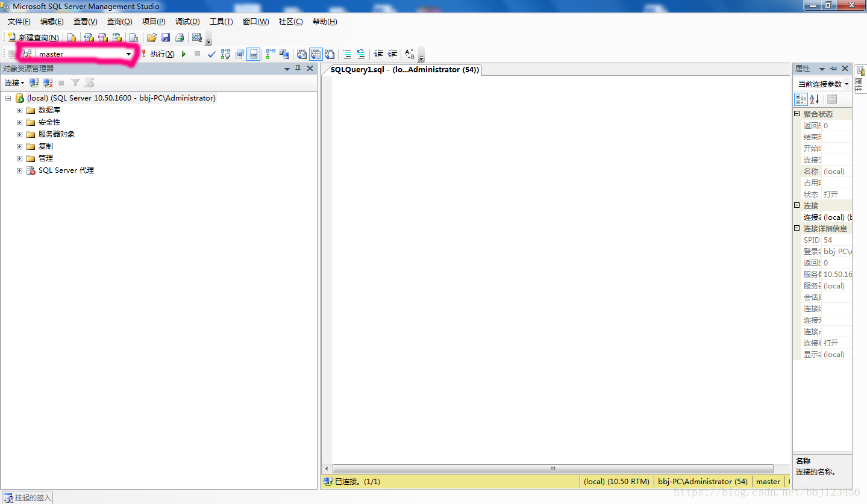Toggle Alphabetical sort in Properties panel
867x504 pixels.
pos(814,99)
